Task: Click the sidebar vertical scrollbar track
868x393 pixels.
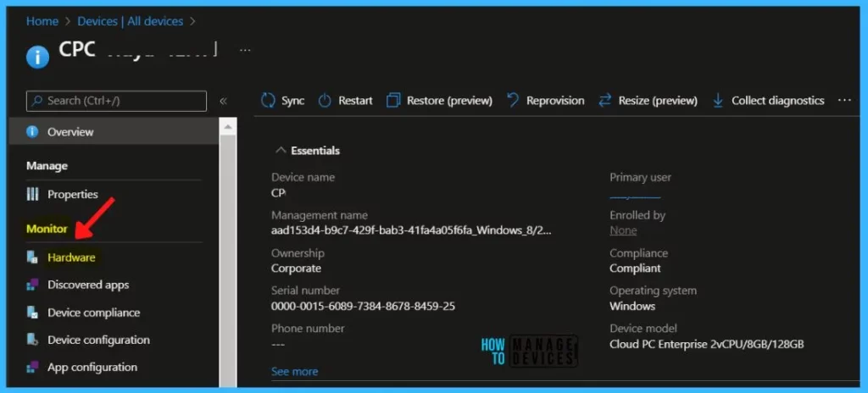Action: coord(227,260)
